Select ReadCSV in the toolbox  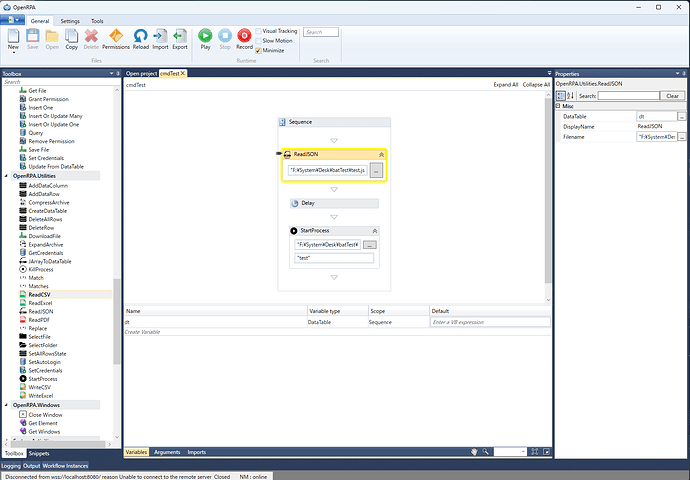(x=39, y=295)
